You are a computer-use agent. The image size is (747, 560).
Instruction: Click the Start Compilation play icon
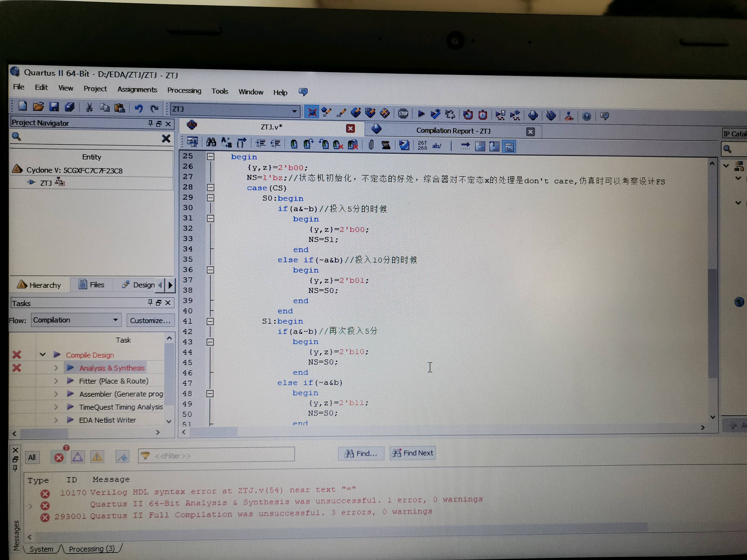(421, 114)
